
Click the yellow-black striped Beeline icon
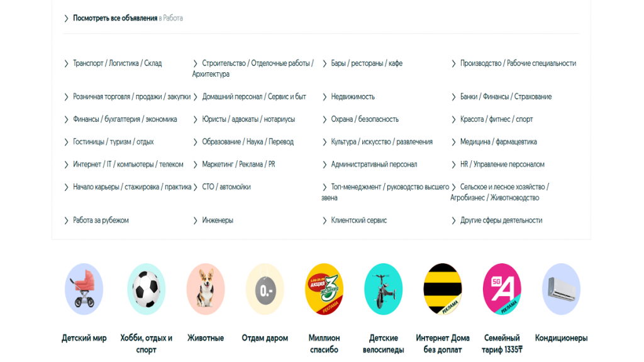coord(443,289)
